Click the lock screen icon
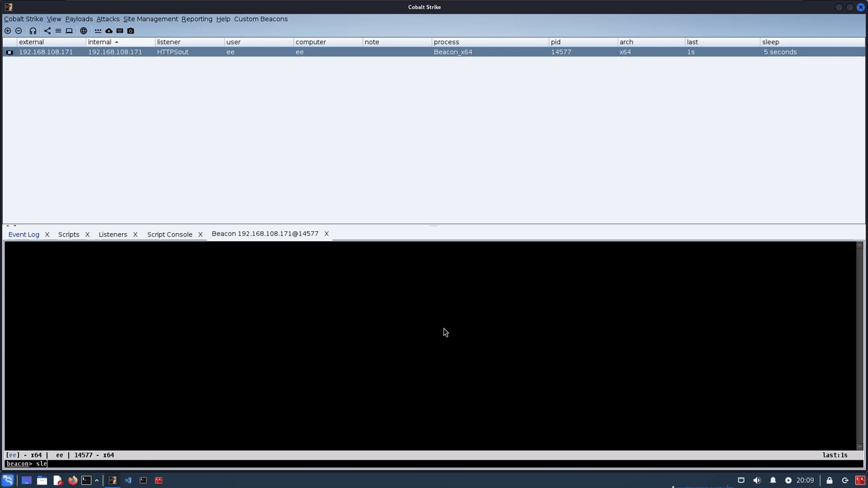Viewport: 868px width, 488px height. coord(829,481)
